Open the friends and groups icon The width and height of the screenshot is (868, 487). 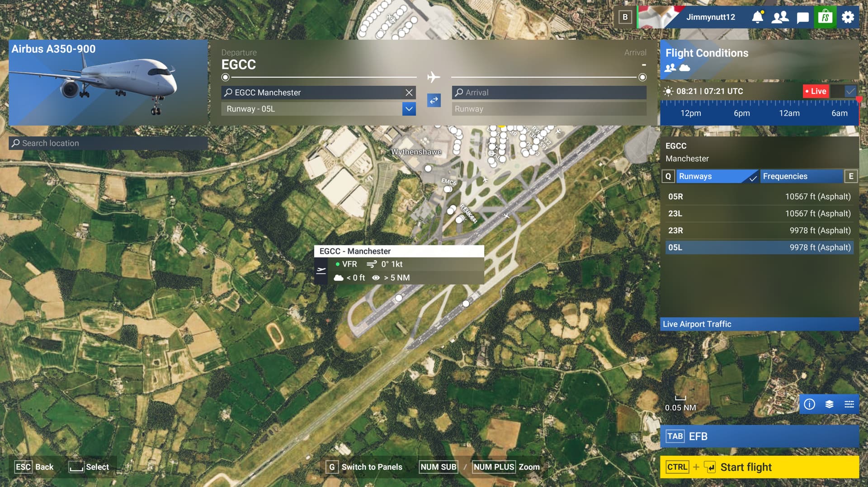coord(780,17)
